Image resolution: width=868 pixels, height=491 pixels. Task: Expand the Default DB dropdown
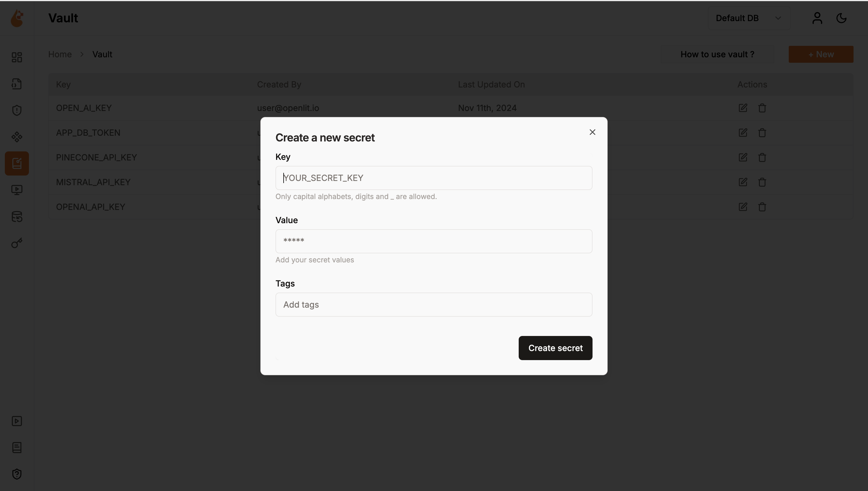coord(747,18)
